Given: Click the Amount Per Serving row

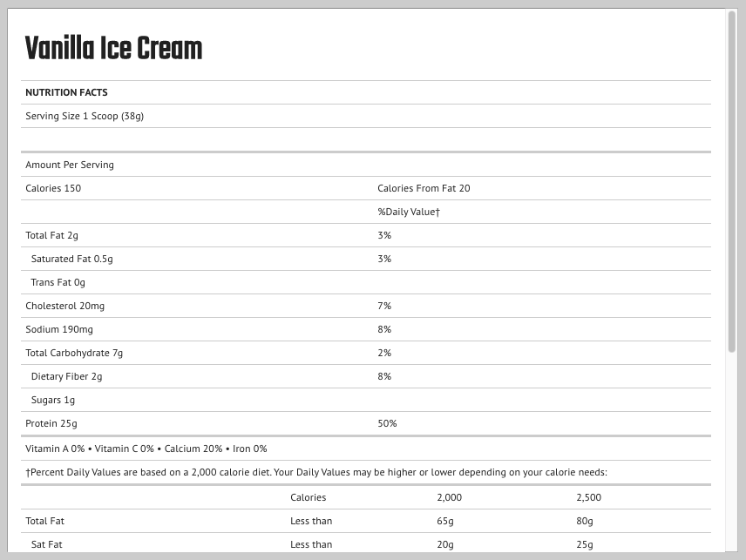Looking at the screenshot, I should click(70, 165).
